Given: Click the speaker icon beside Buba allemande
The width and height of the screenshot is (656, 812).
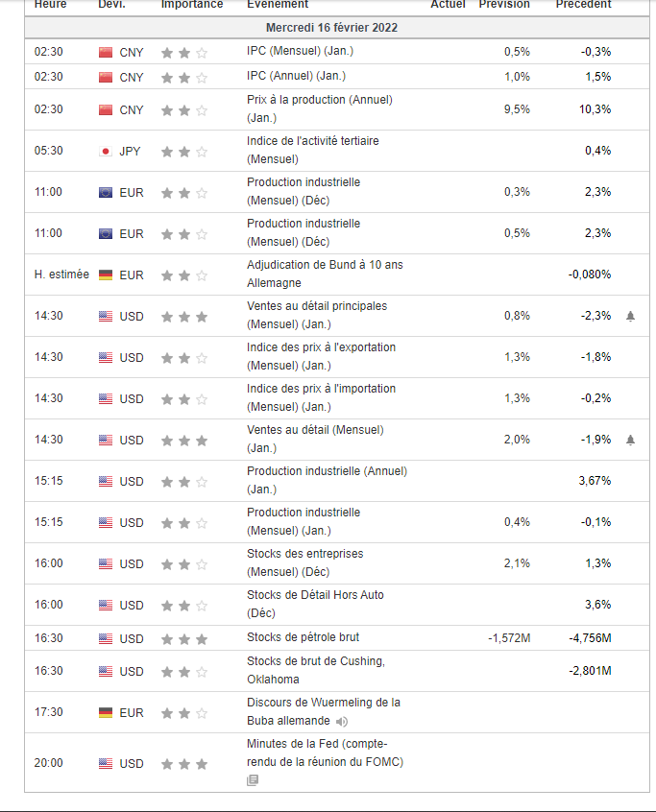Looking at the screenshot, I should [x=342, y=721].
